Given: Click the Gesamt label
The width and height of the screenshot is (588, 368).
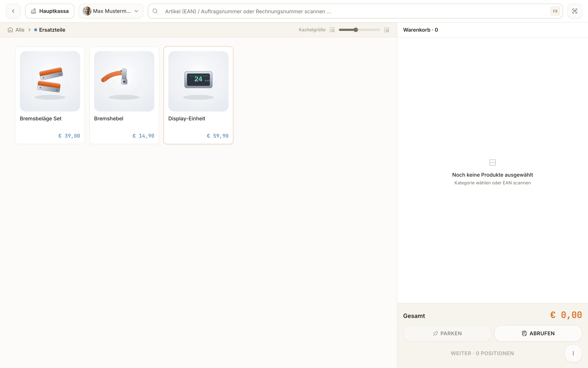Looking at the screenshot, I should (414, 316).
